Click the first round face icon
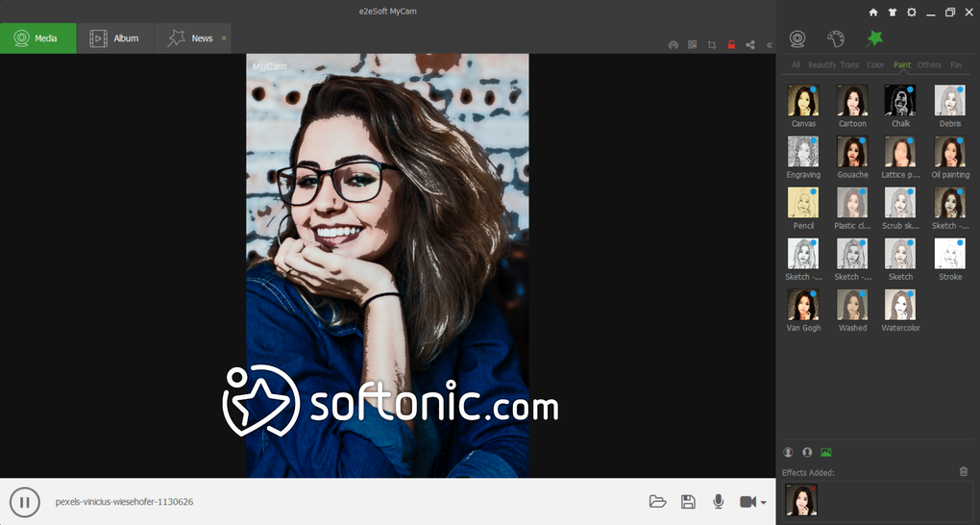 pos(788,452)
